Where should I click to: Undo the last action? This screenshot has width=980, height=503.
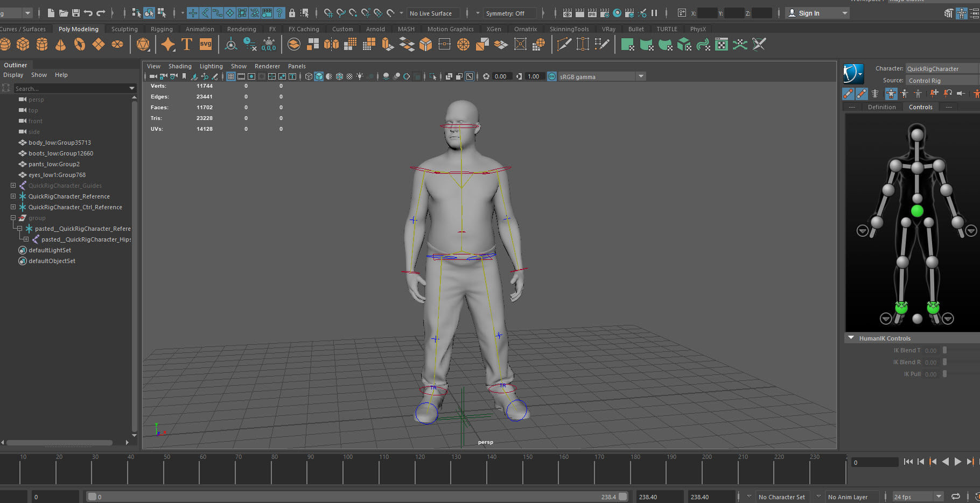pos(88,13)
